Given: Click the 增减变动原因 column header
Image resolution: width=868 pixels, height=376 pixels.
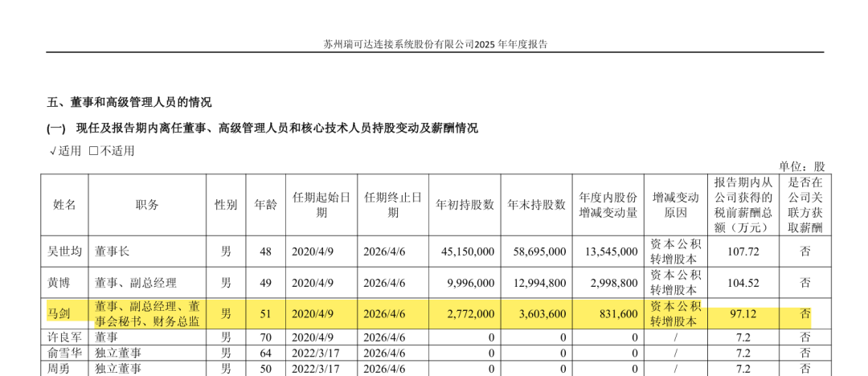Looking at the screenshot, I should [676, 205].
